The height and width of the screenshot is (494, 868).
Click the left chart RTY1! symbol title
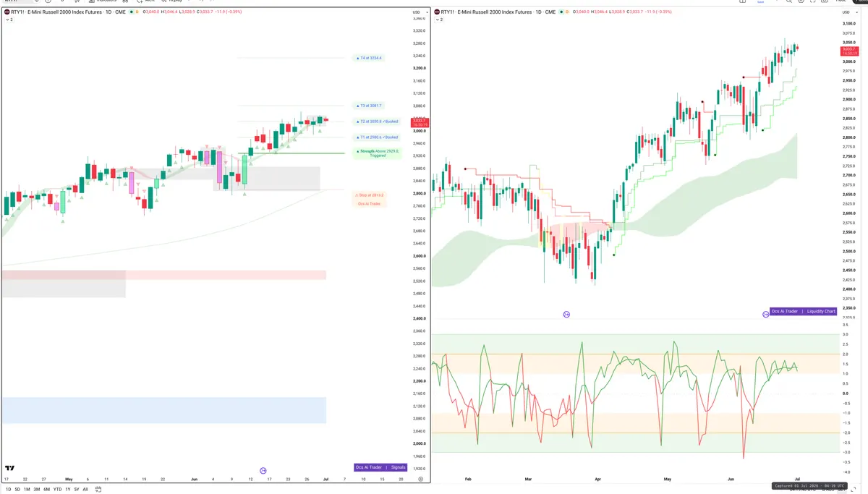click(69, 12)
